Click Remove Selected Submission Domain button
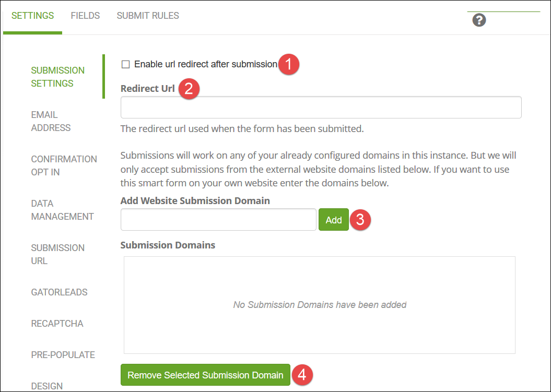The image size is (551, 392). [x=205, y=375]
